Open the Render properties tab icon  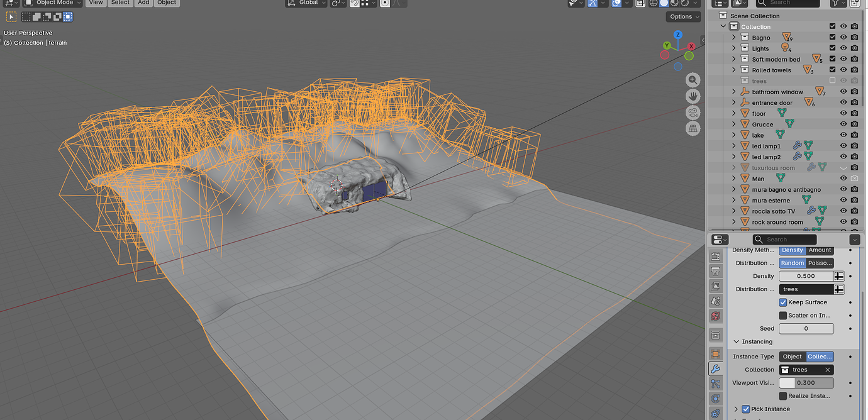tap(715, 257)
